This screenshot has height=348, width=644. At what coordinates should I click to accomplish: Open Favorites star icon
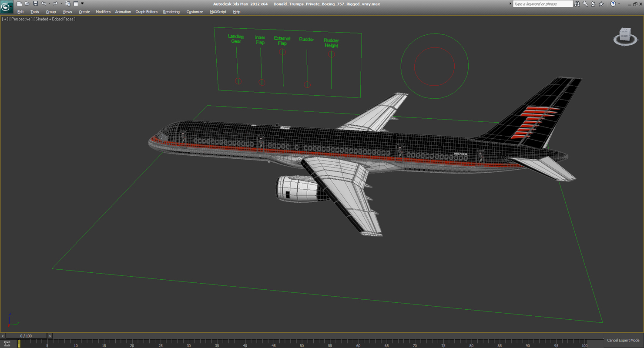[x=601, y=4]
